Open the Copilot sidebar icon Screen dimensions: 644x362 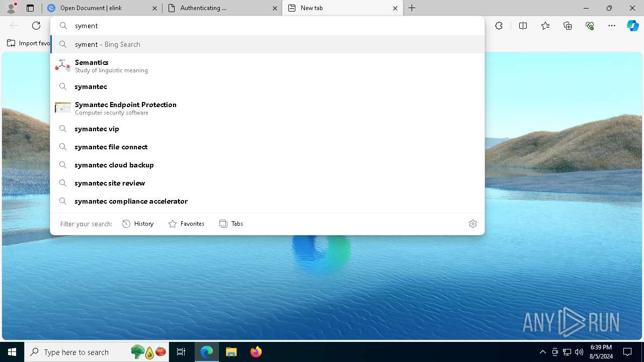632,26
